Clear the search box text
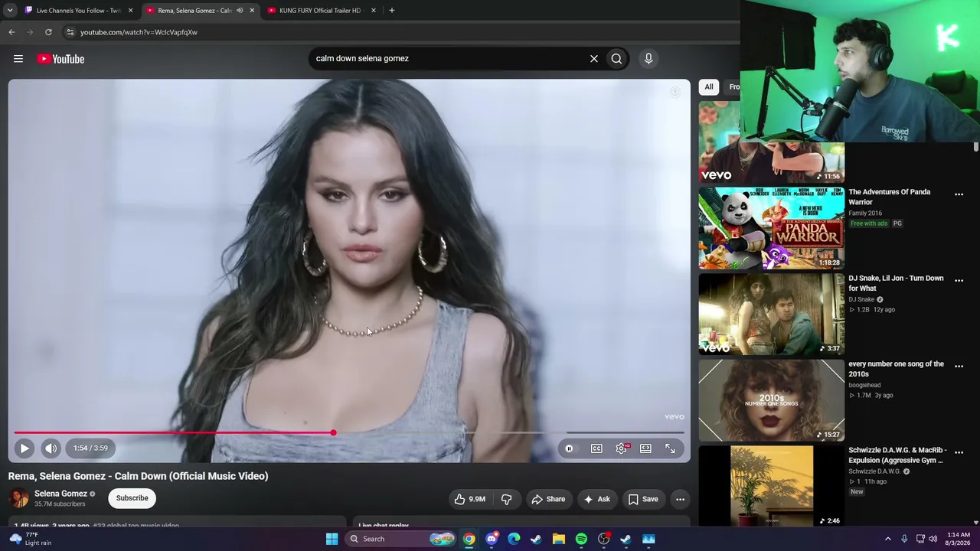This screenshot has width=980, height=551. tap(593, 58)
